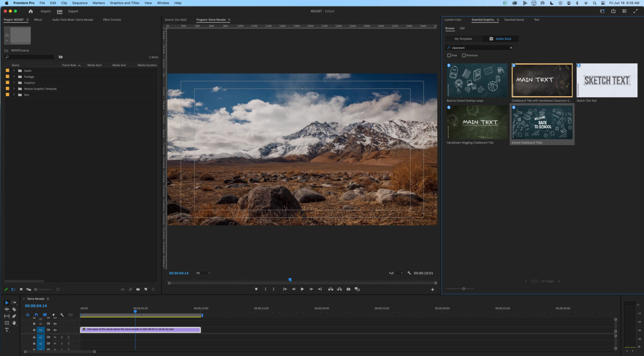Select the Pen tool in the timeline tools
Screen dimensions: 644x356
point(14,316)
